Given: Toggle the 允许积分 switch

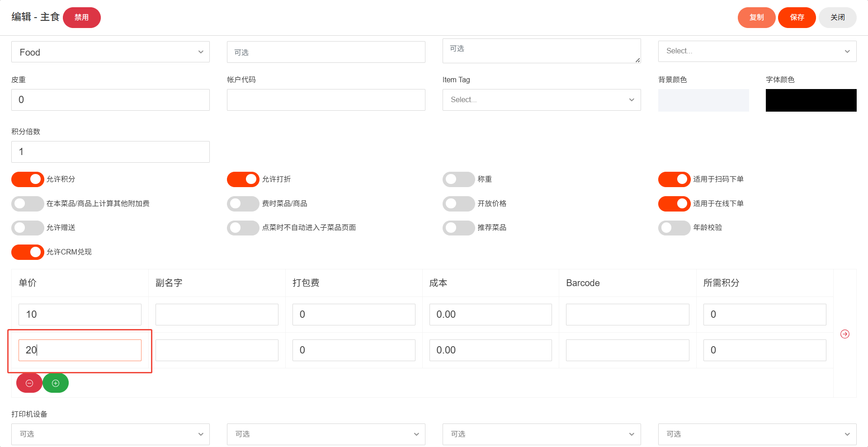Looking at the screenshot, I should click(28, 179).
